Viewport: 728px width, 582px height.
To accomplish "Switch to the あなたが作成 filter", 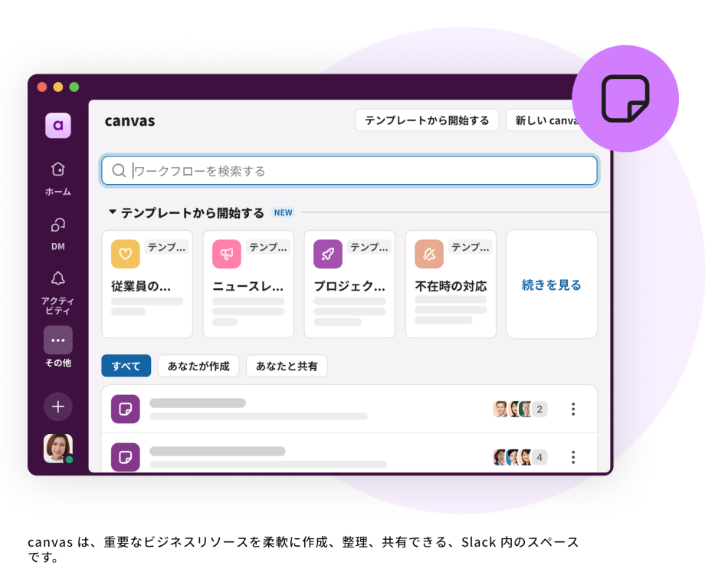I will pyautogui.click(x=198, y=366).
